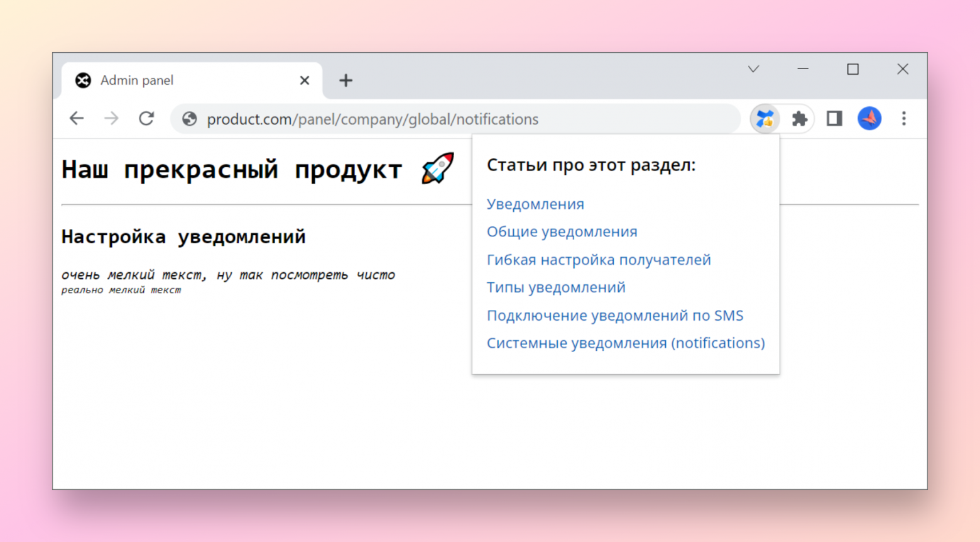The image size is (980, 542).
Task: Close the browser window
Action: pyautogui.click(x=903, y=69)
